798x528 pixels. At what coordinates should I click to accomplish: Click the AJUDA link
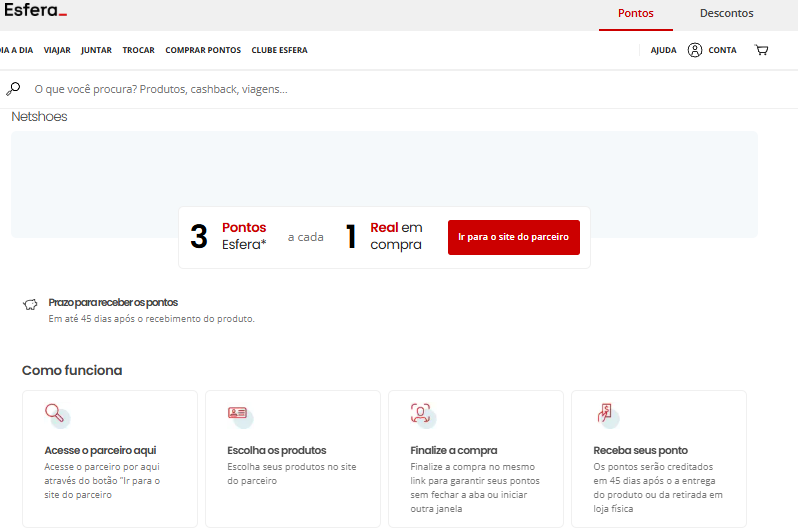point(663,50)
